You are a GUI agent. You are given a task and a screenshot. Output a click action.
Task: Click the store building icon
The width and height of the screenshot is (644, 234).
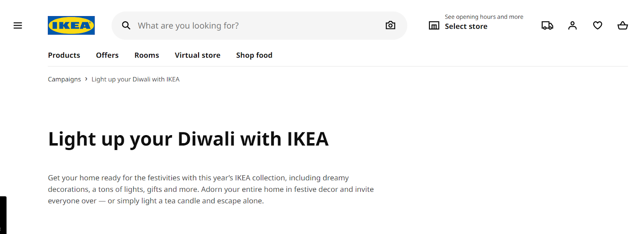434,26
